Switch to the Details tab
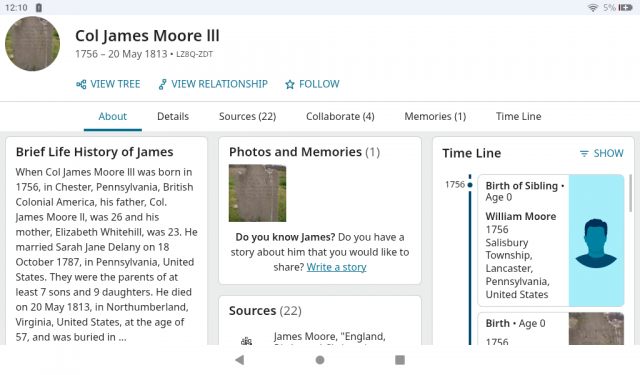 point(173,116)
